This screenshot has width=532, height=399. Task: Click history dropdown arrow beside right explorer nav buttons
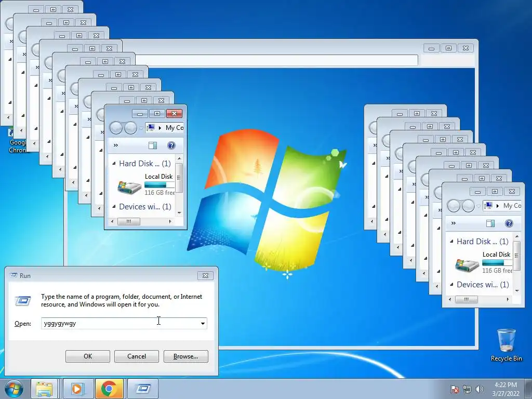(x=478, y=206)
